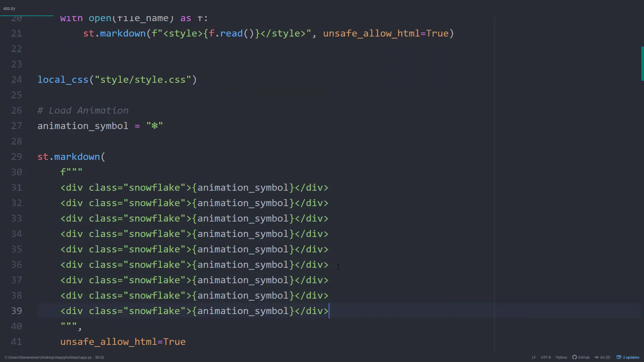Change the LF line ending selector

(534, 357)
